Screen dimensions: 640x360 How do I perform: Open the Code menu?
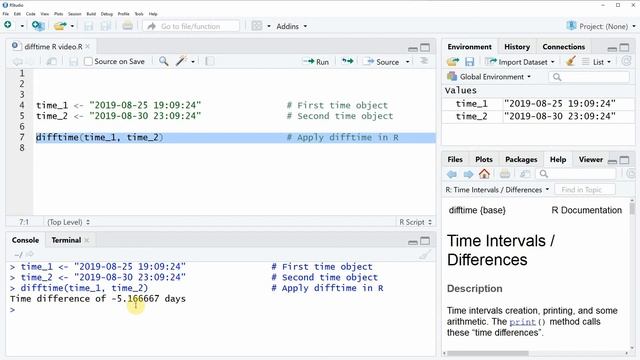(x=31, y=14)
